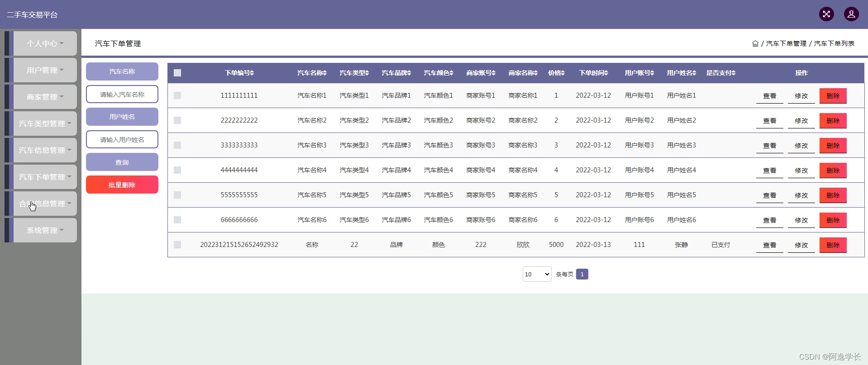This screenshot has width=868, height=365.
Task: Delete order 3333333333
Action: click(x=833, y=146)
